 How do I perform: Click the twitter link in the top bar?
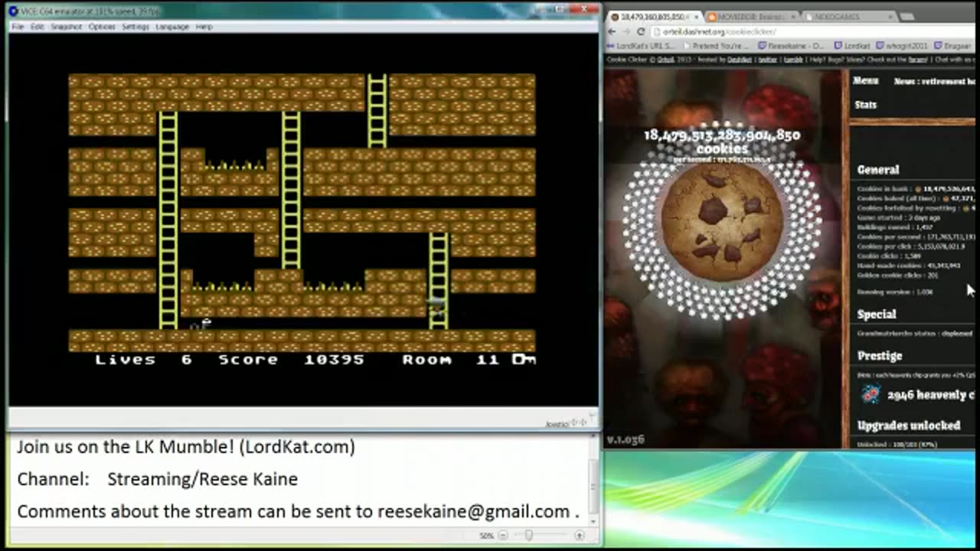767,60
